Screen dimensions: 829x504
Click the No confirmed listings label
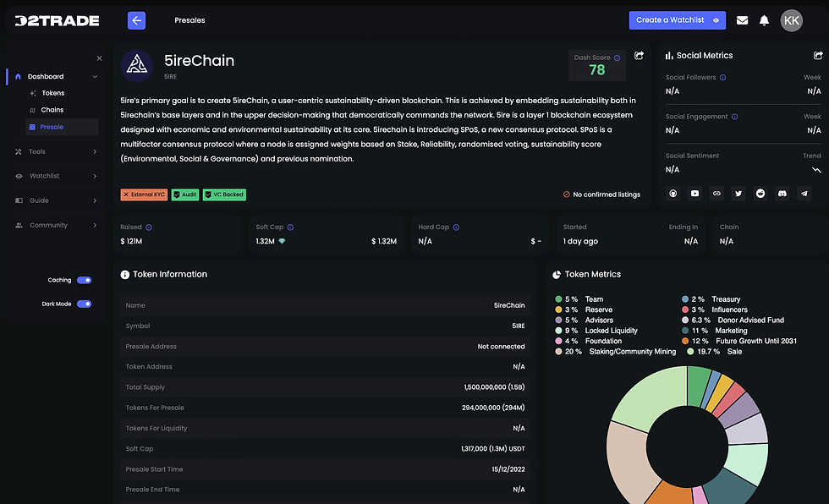(x=601, y=194)
